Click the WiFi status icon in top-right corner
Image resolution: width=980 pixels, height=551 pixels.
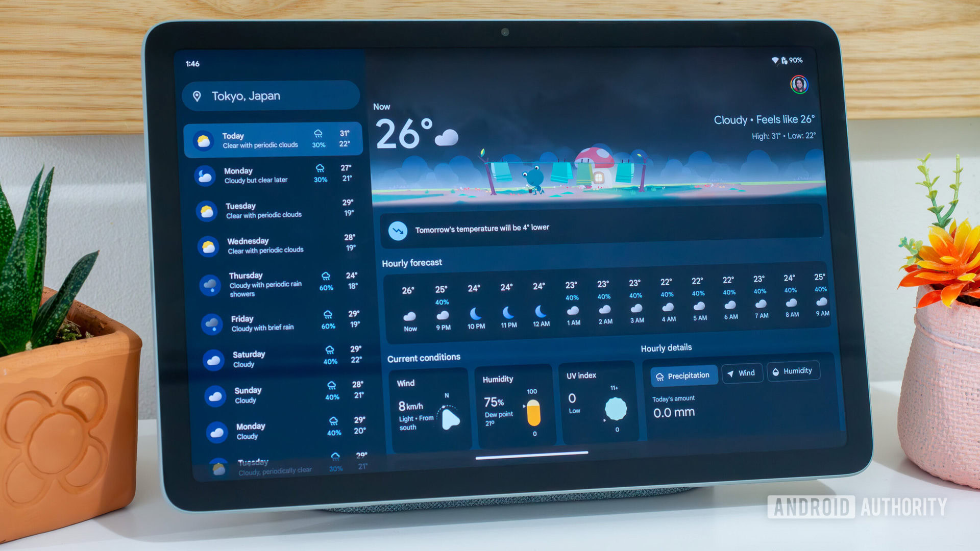click(x=769, y=61)
